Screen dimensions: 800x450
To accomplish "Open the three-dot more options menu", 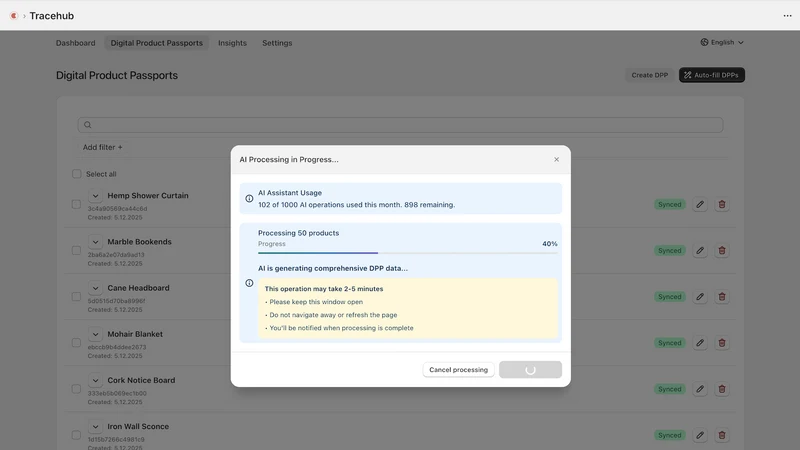I will pyautogui.click(x=787, y=16).
